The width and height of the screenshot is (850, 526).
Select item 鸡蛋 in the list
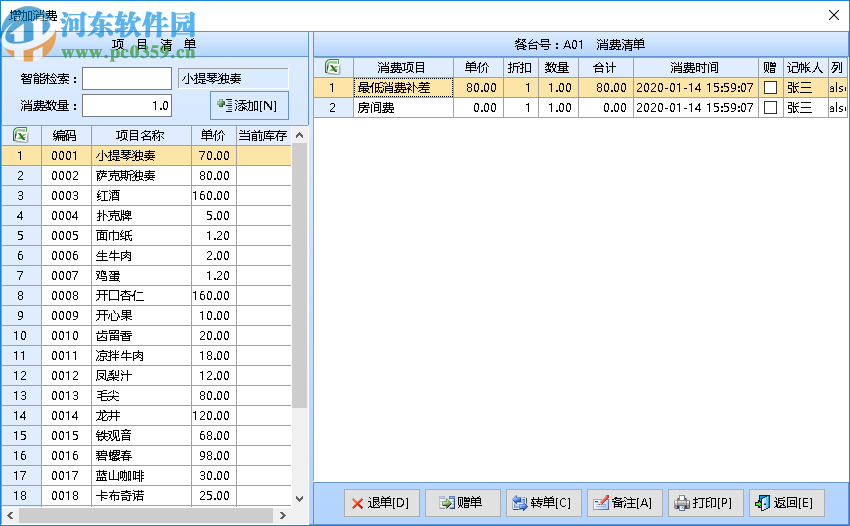(141, 276)
